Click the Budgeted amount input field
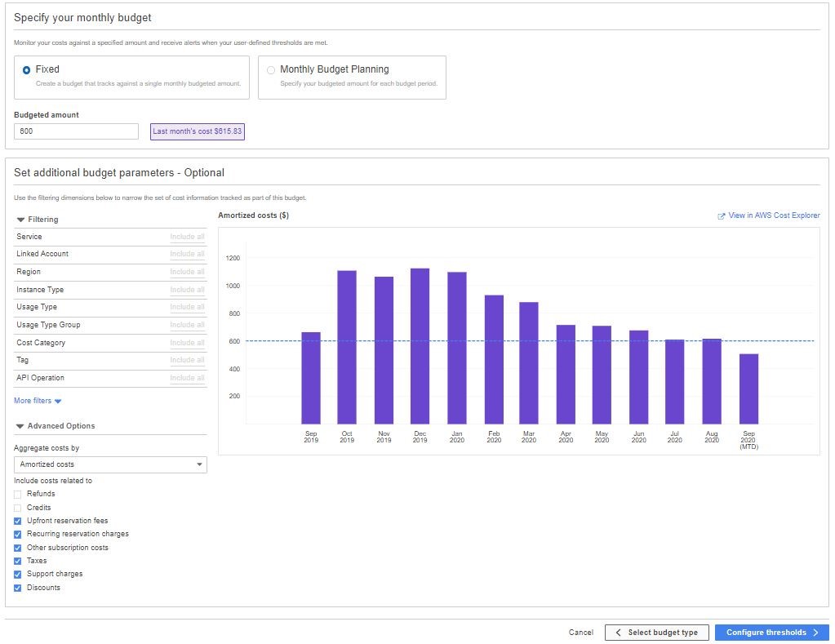This screenshot has height=644, width=835. tap(76, 131)
